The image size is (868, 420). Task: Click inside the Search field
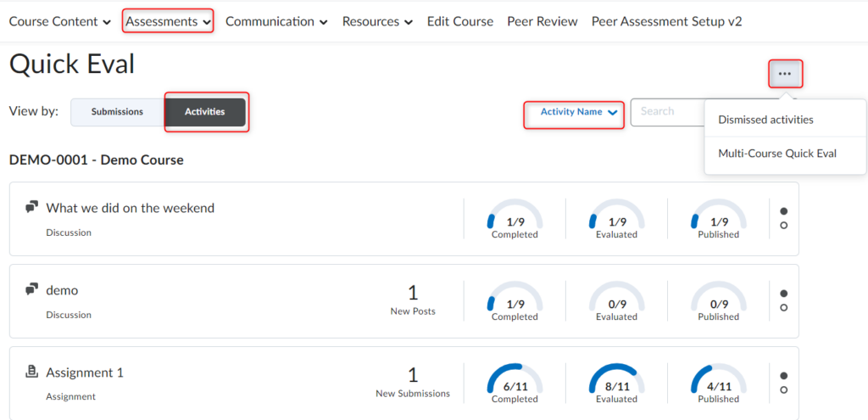(x=667, y=111)
